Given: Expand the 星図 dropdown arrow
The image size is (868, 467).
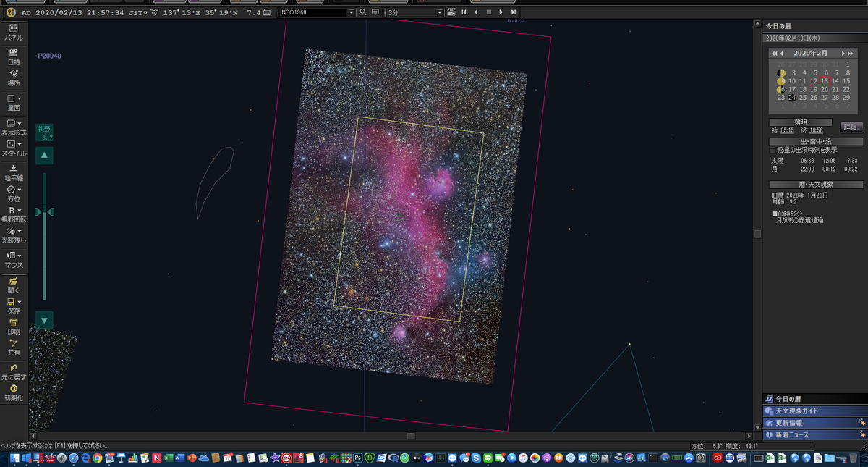Looking at the screenshot, I should point(20,98).
